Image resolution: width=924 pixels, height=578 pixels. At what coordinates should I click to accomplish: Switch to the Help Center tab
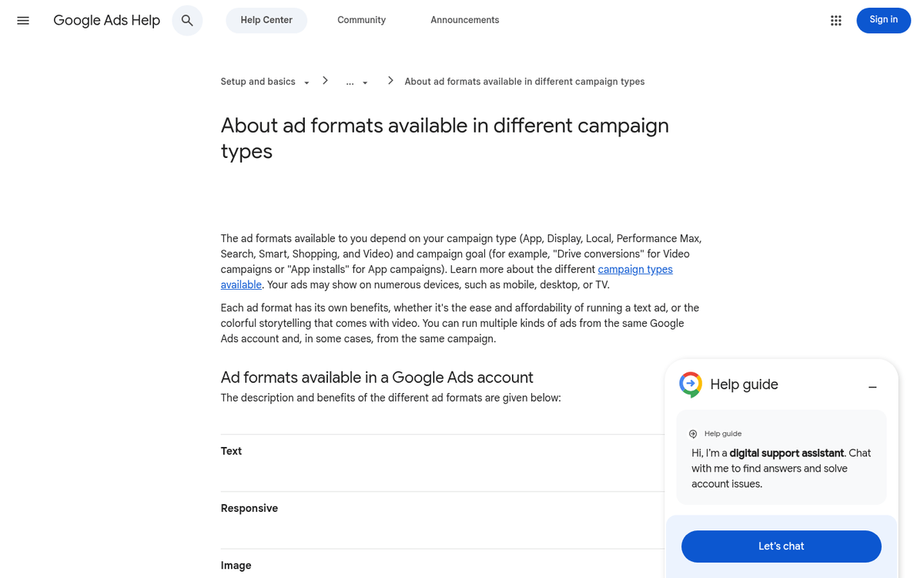click(266, 21)
